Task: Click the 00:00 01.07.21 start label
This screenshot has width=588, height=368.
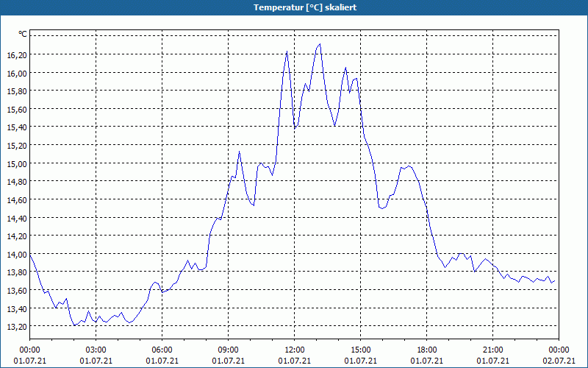Action: 30,355
